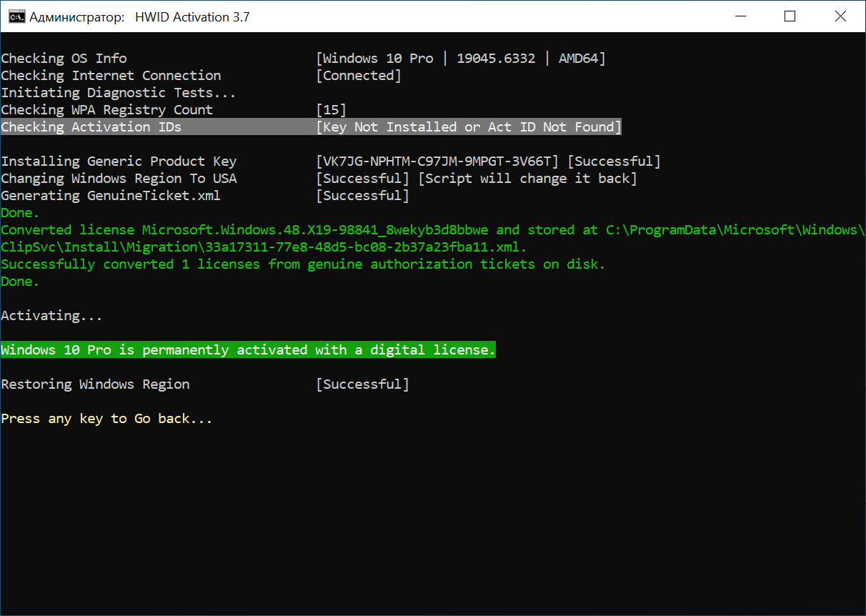Screen dimensions: 866x616
Task: Click the Restoring Windows Region line
Action: 96,384
